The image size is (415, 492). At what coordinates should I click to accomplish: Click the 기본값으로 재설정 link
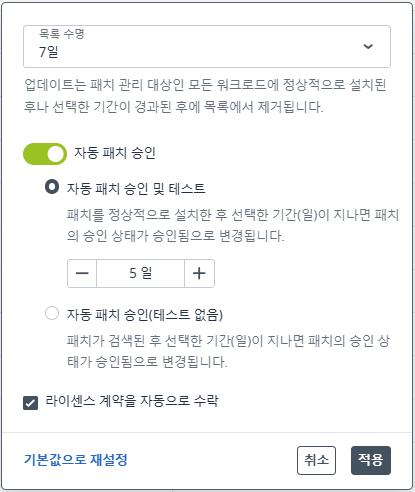coord(76,460)
